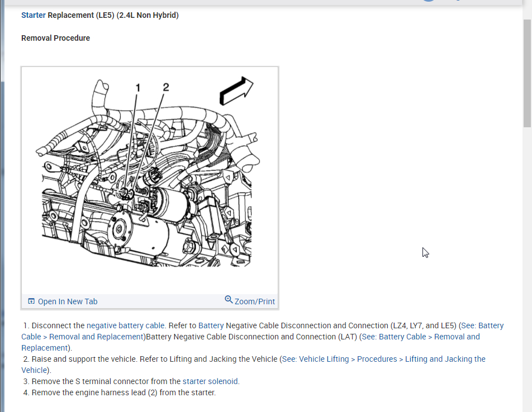Click the vertical scrollbar thumb
The width and height of the screenshot is (532, 412).
tap(527, 73)
